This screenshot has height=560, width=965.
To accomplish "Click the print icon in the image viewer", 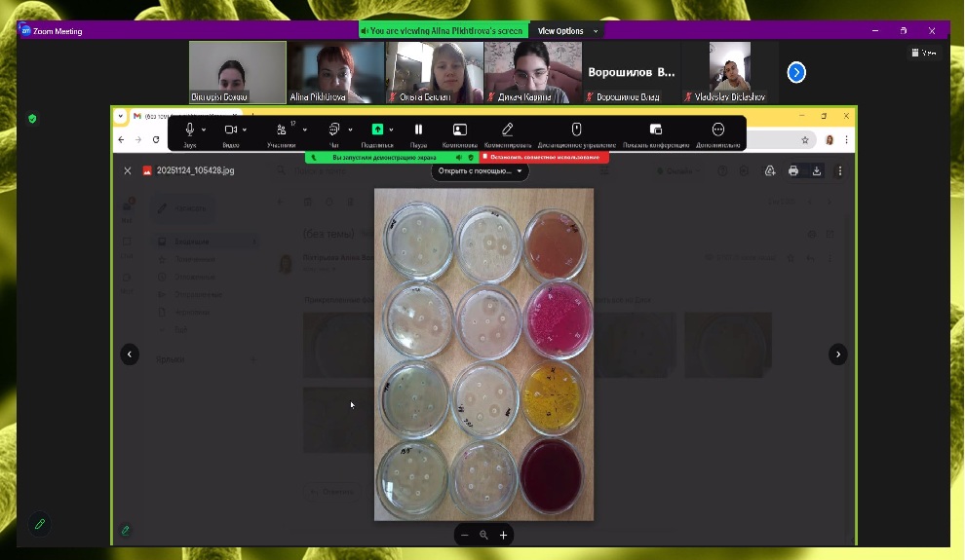I will coord(793,170).
